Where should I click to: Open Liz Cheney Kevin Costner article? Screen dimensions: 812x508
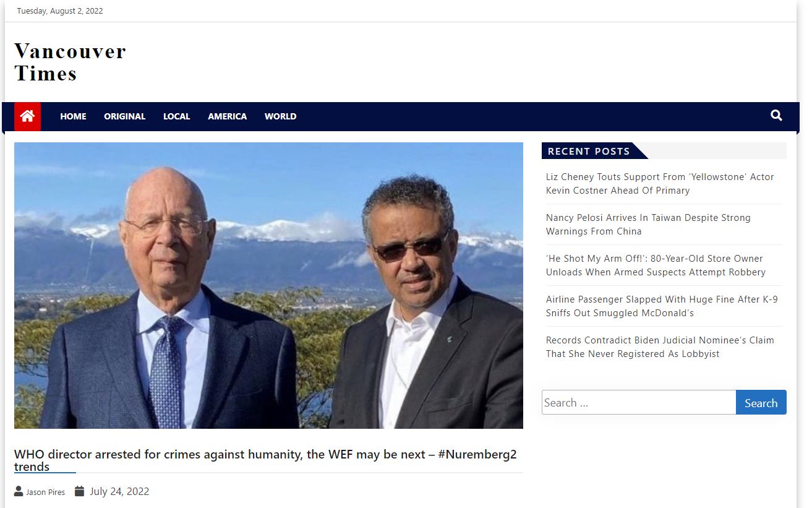point(660,184)
